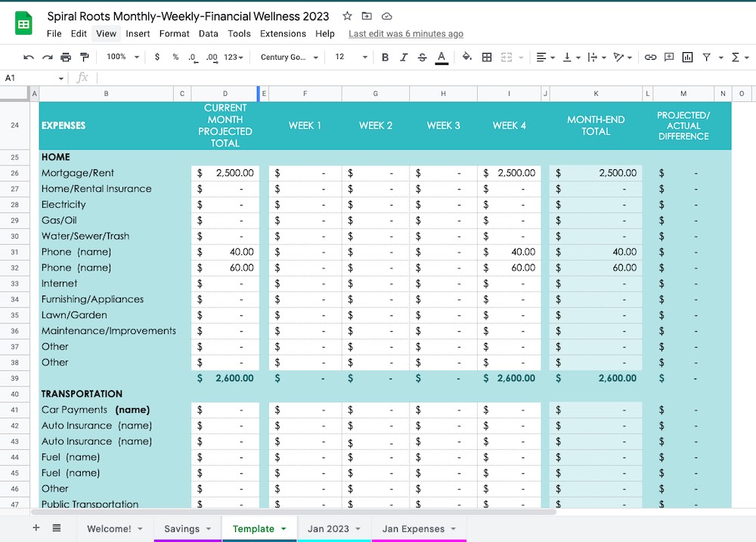Viewport: 756px width, 542px height.
Task: Toggle bold formatting
Action: pyautogui.click(x=385, y=57)
